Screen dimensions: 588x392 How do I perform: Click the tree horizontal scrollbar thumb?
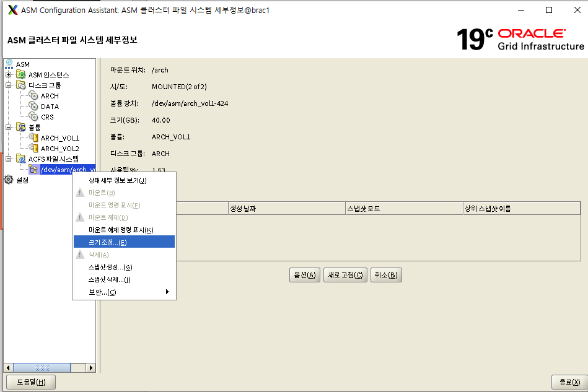pos(42,368)
